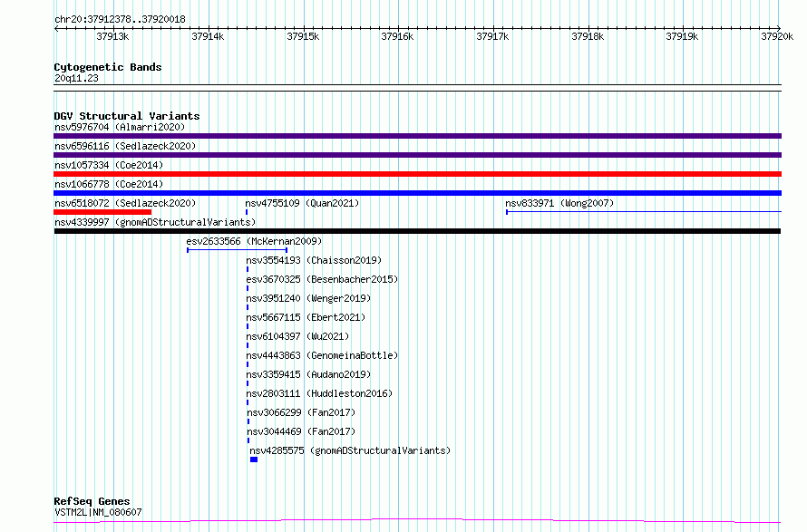
Task: Click the esv2633566 (McKernan2009) label
Action: click(254, 241)
